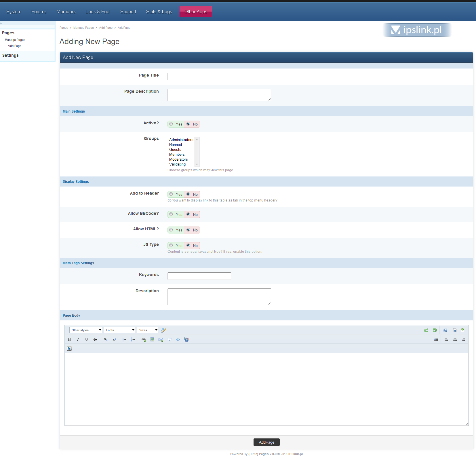476x458 pixels.
Task: Apply strikethrough formatting in editor toolbar
Action: [95, 339]
